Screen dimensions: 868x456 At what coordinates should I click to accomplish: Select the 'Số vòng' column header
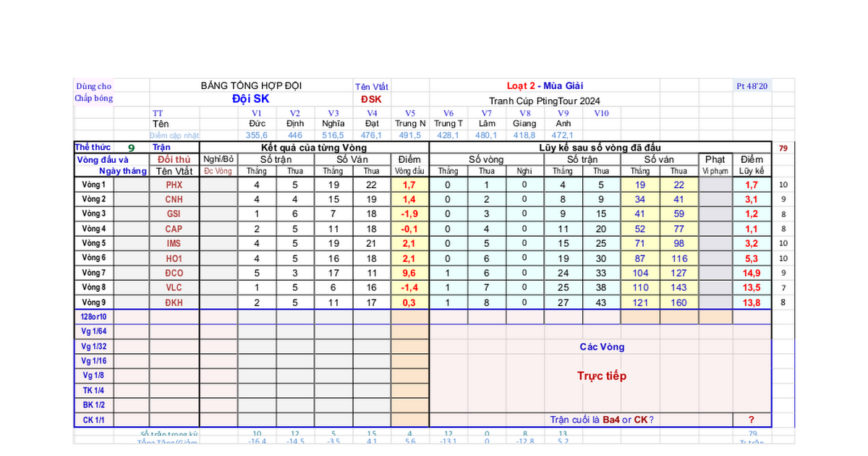pos(486,159)
